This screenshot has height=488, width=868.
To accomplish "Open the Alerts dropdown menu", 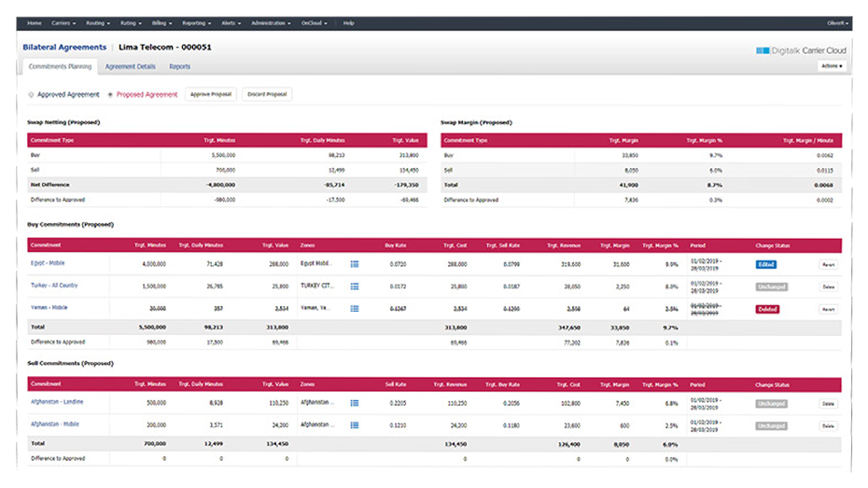I will [231, 23].
